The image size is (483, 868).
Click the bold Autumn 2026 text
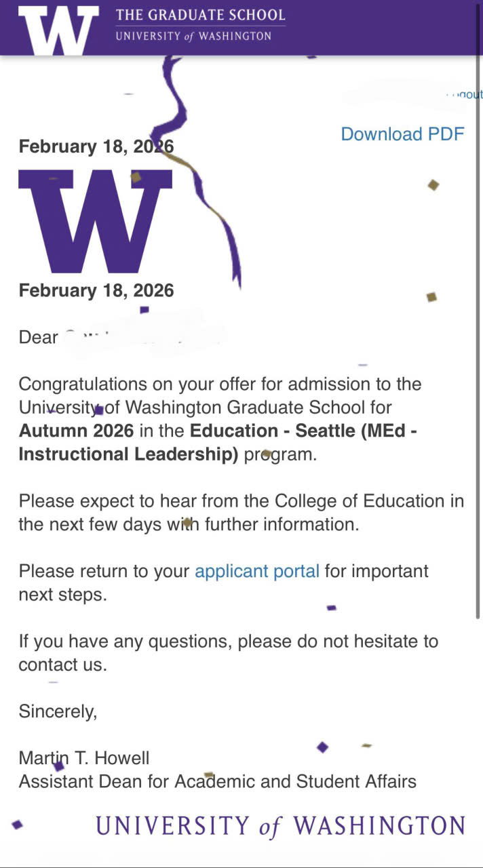[x=76, y=431]
